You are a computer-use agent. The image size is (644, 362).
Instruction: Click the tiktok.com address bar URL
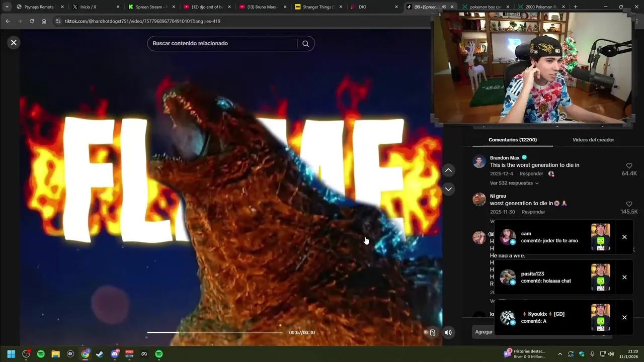pyautogui.click(x=142, y=21)
